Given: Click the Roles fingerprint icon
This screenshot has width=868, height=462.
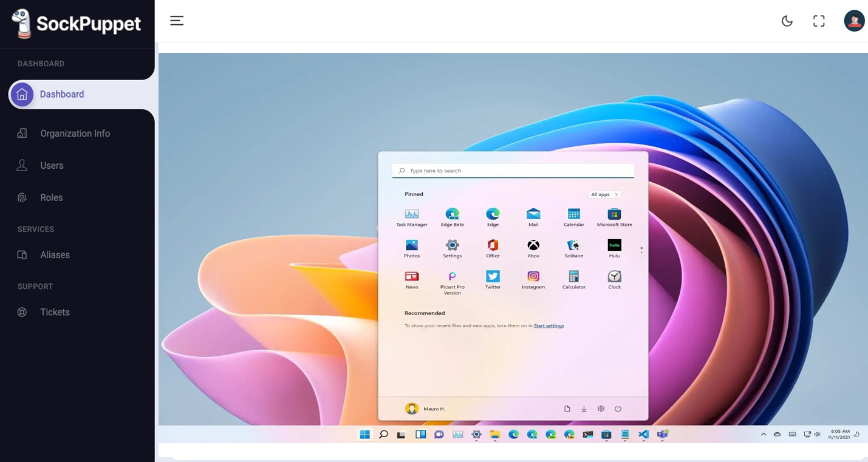Looking at the screenshot, I should pyautogui.click(x=22, y=197).
